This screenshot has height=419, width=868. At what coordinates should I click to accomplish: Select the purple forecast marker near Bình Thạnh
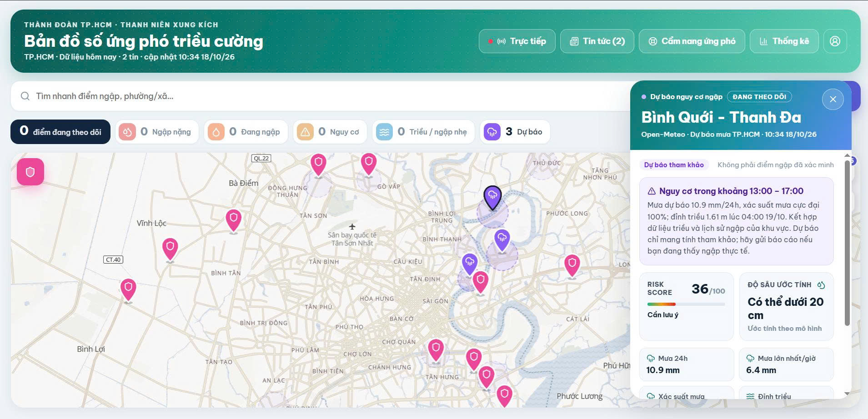[502, 240]
